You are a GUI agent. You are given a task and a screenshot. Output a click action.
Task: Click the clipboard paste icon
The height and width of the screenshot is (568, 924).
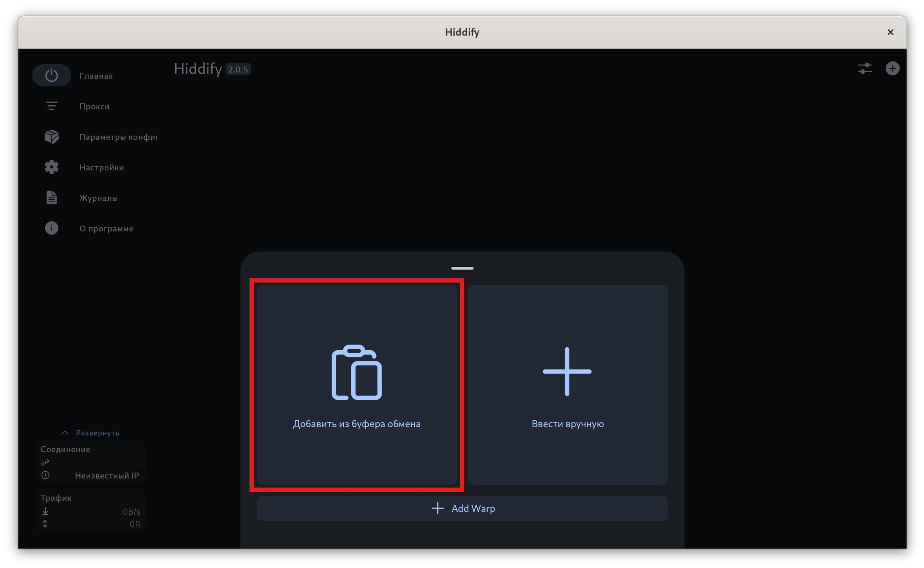click(356, 372)
